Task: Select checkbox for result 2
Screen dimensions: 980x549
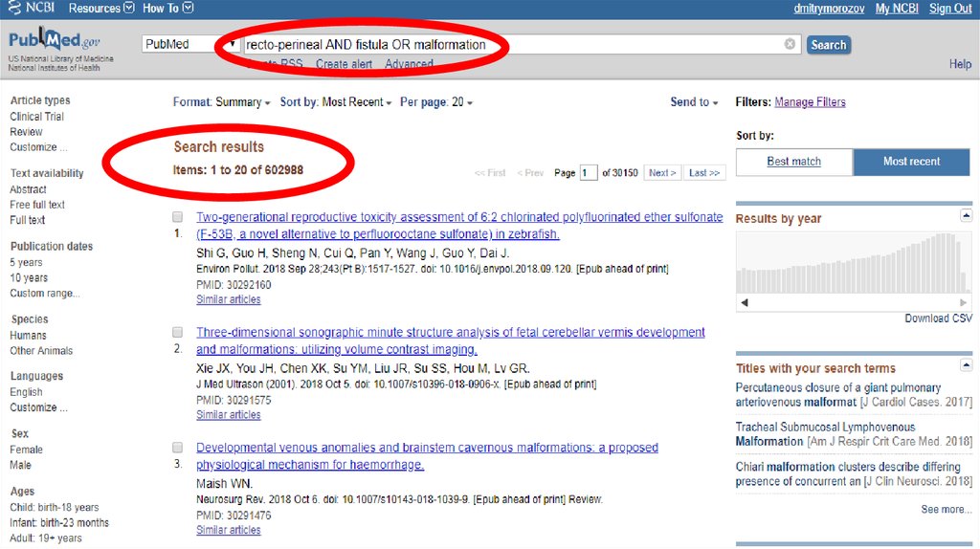Action: tap(178, 332)
